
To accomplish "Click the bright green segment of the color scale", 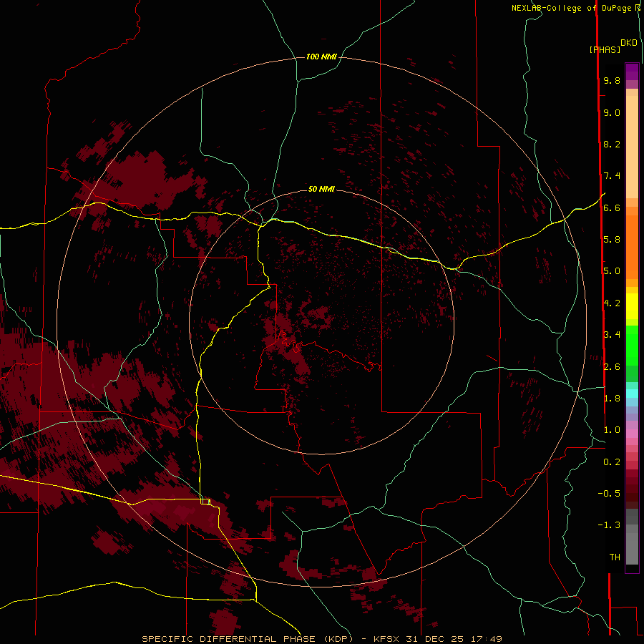I will click(x=632, y=346).
